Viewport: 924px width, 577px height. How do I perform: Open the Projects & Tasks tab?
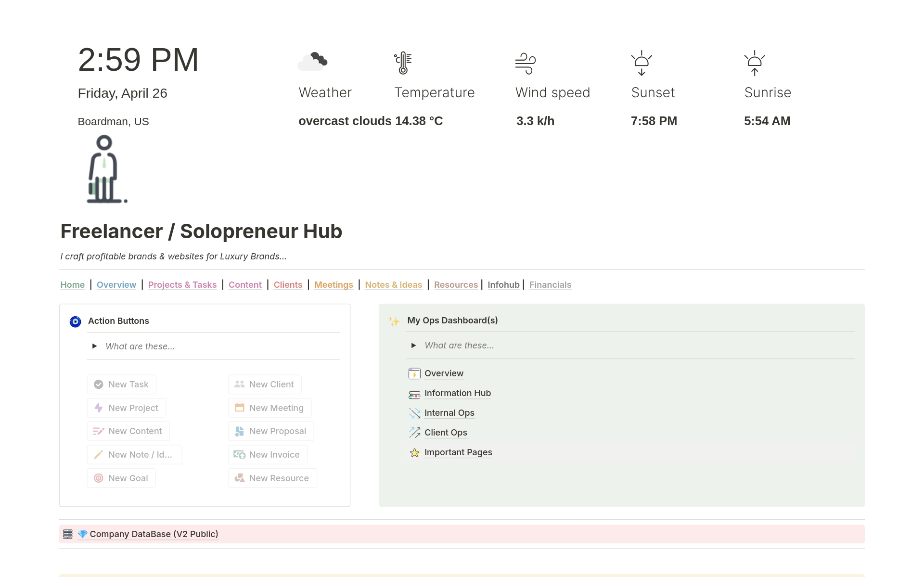(x=182, y=285)
